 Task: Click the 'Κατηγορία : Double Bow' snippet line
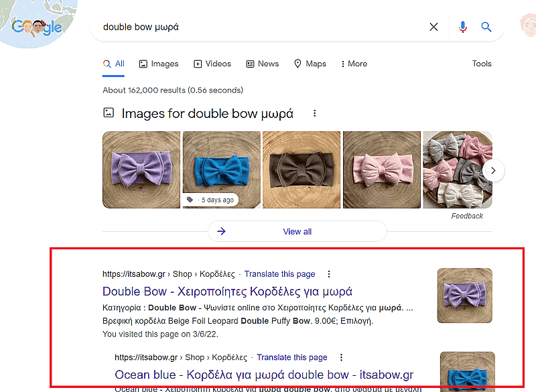258,308
